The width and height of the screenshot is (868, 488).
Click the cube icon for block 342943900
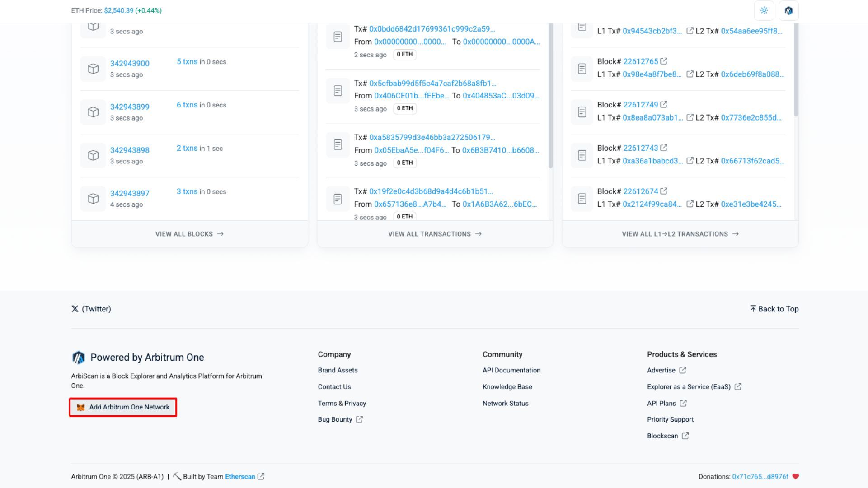pyautogui.click(x=93, y=69)
